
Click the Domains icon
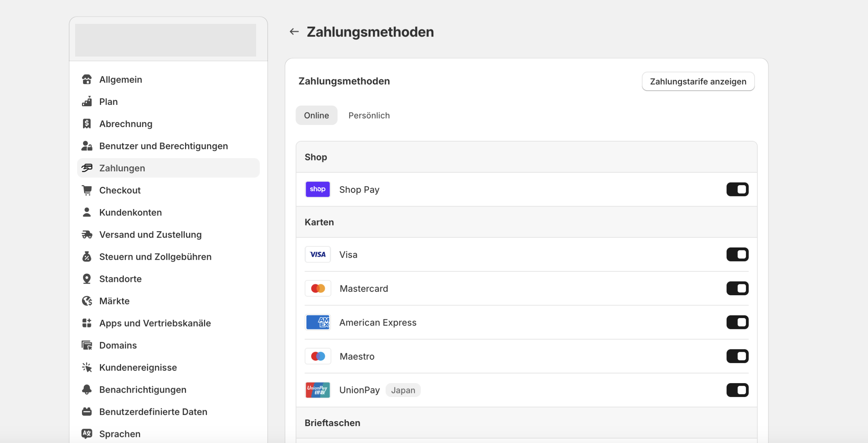87,345
